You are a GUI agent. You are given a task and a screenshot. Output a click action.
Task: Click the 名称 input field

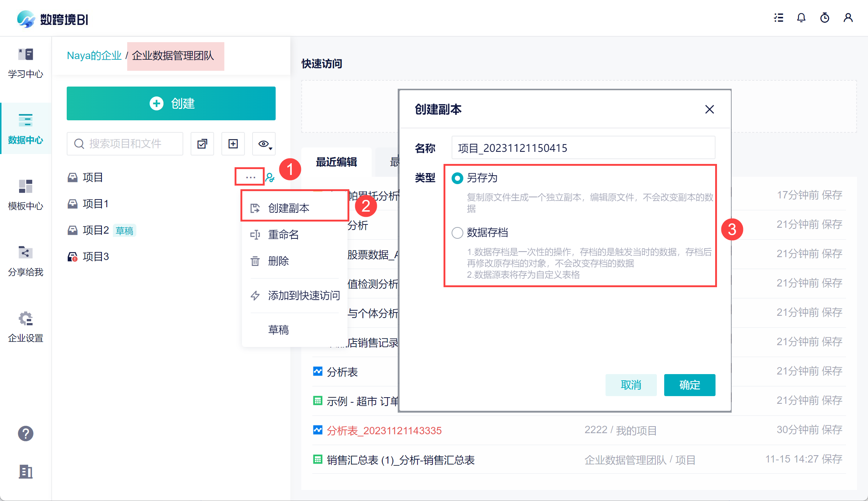pyautogui.click(x=583, y=148)
